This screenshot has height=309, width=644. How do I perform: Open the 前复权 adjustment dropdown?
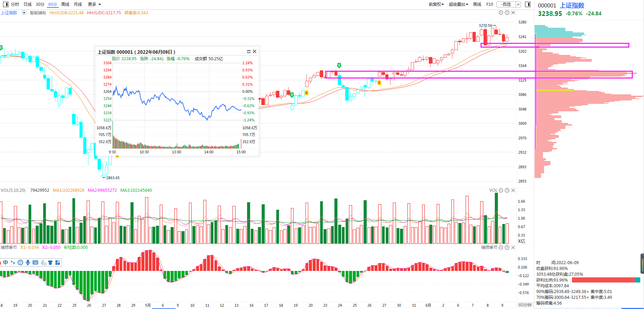[436, 4]
